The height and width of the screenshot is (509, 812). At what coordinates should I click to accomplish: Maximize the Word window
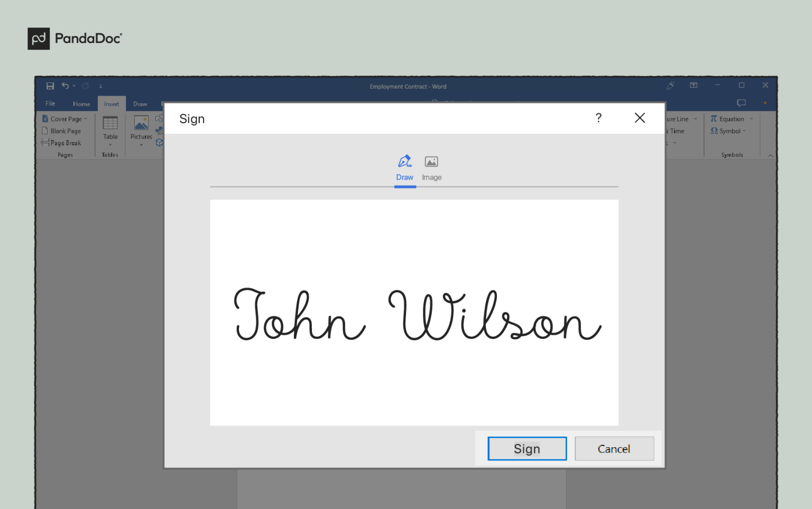pos(742,85)
